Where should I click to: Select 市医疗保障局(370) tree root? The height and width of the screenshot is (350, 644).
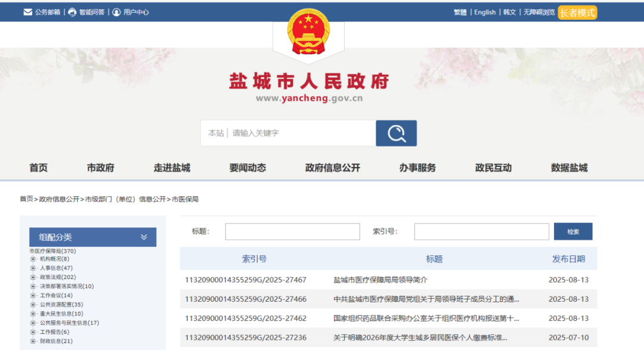click(52, 251)
